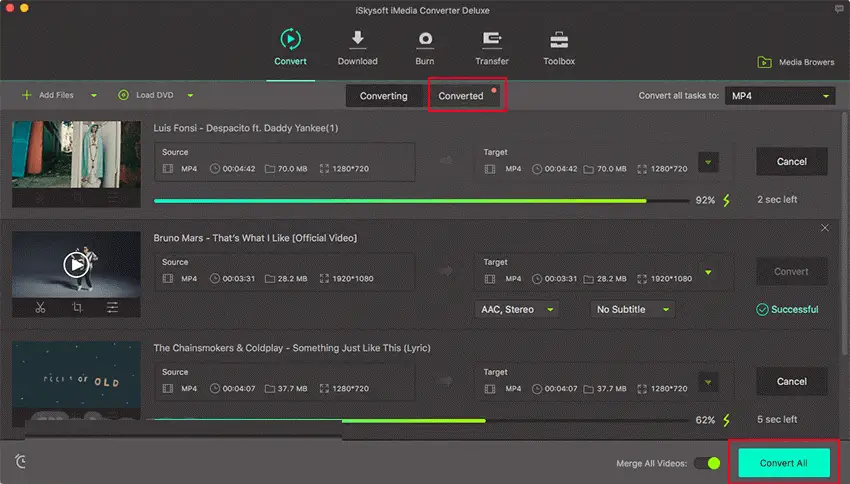
Task: Switch to the Converting tab
Action: tap(384, 96)
